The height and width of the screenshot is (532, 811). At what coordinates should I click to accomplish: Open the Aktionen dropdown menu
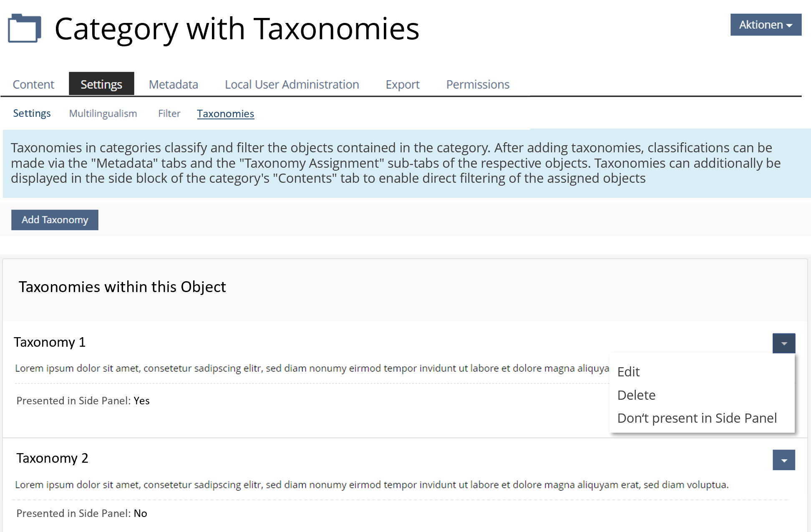(x=765, y=25)
